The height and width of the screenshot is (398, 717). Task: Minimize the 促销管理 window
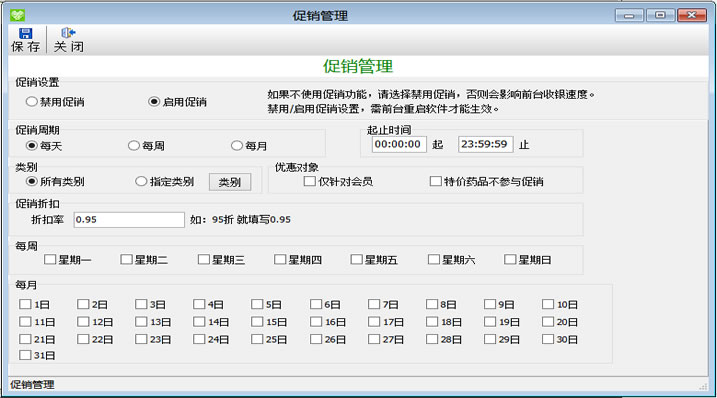click(629, 16)
